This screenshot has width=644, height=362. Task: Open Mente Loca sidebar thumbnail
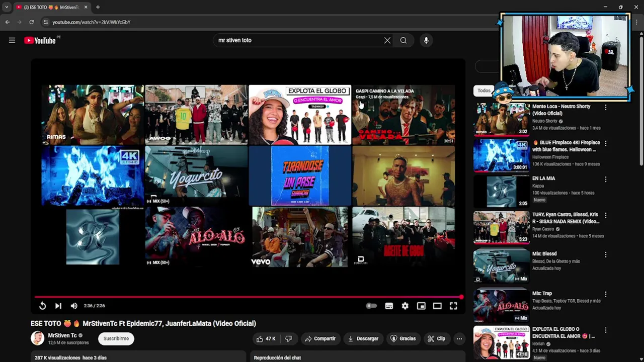(502, 119)
